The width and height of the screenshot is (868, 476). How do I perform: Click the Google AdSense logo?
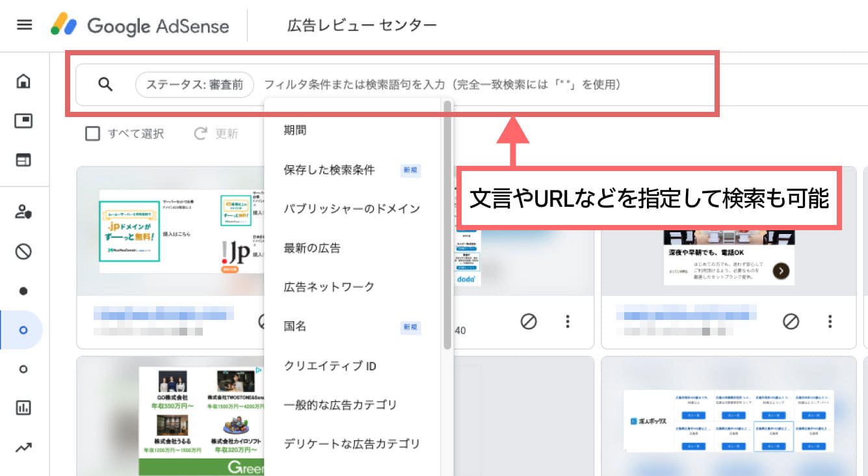coord(140,26)
